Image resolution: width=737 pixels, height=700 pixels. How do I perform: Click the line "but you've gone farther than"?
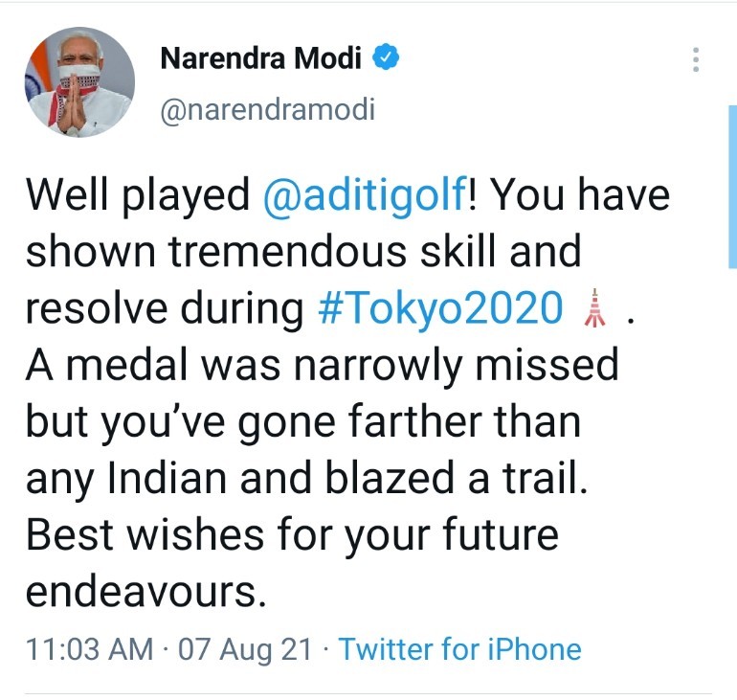click(304, 422)
